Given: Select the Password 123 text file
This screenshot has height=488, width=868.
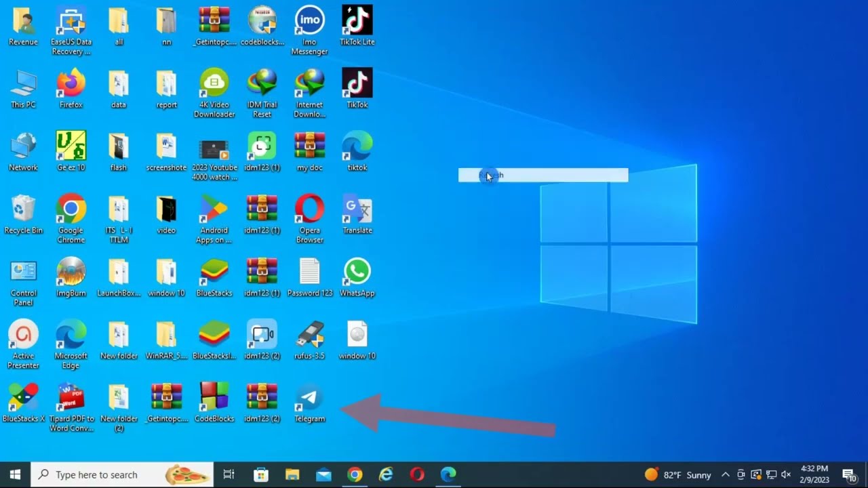Looking at the screenshot, I should pos(310,278).
